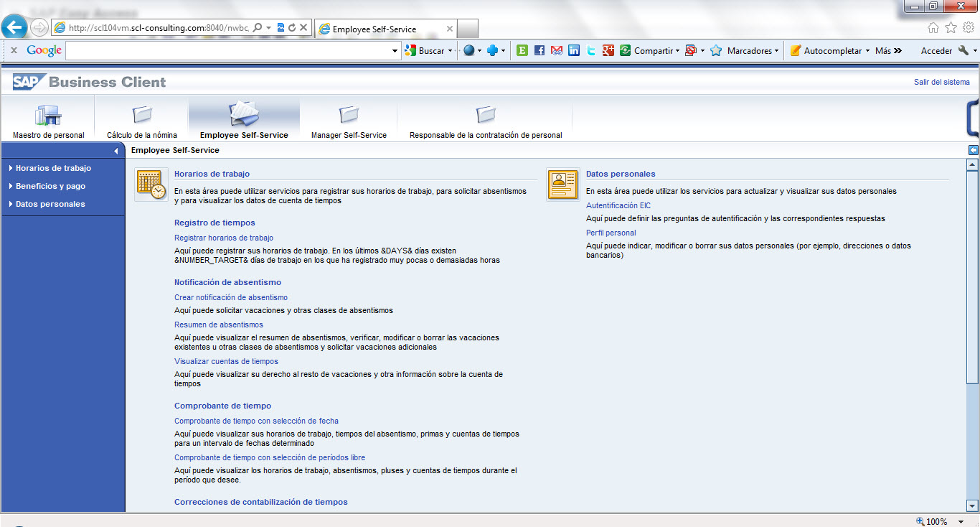Image resolution: width=980 pixels, height=527 pixels.
Task: Open the Registrar horarios de trabajo link
Action: [x=224, y=238]
